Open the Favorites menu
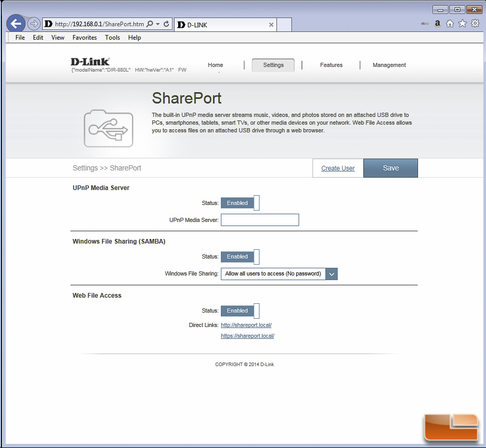The width and height of the screenshot is (486, 448). 84,38
